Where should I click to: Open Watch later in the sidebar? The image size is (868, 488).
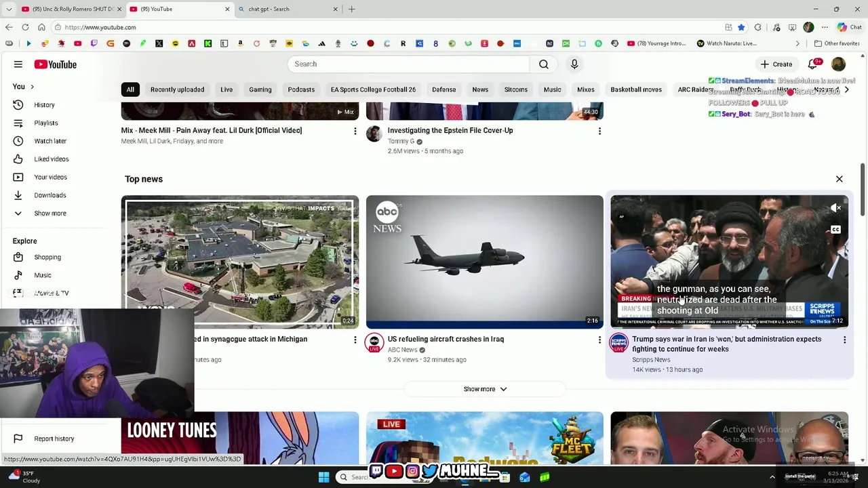[50, 141]
